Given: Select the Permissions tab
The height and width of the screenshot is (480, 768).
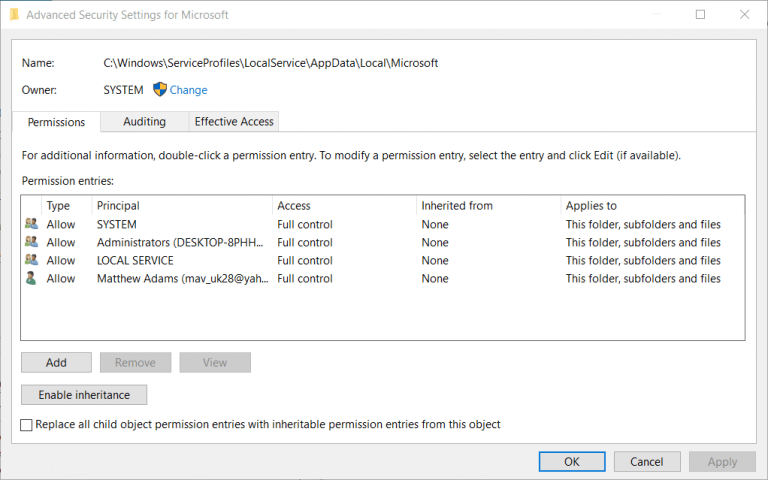Looking at the screenshot, I should point(56,122).
